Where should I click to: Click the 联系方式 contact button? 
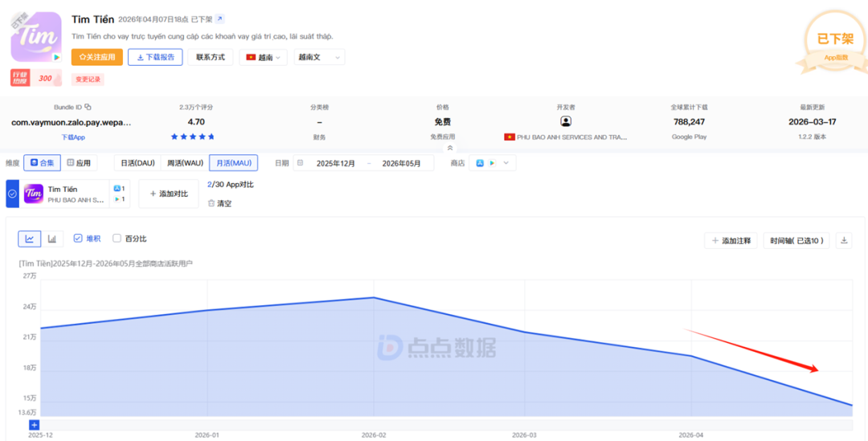(211, 57)
